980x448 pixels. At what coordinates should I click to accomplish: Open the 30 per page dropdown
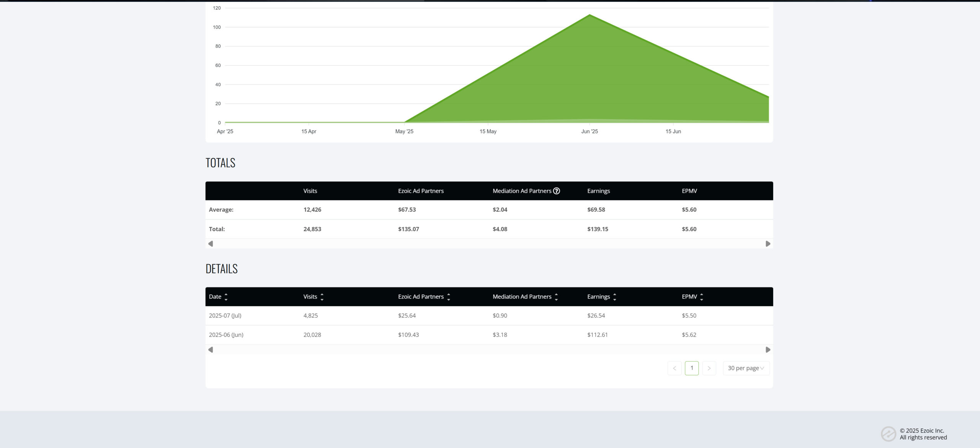(x=746, y=368)
